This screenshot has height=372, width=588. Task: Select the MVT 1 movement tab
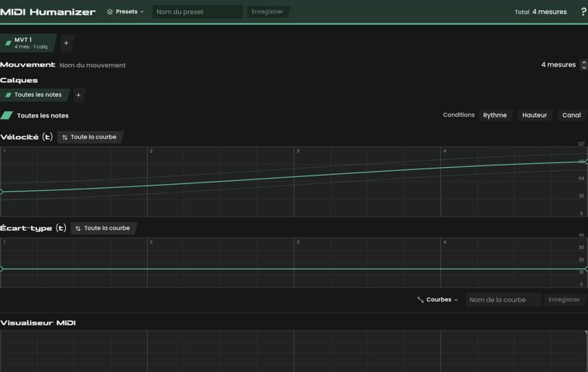(28, 43)
